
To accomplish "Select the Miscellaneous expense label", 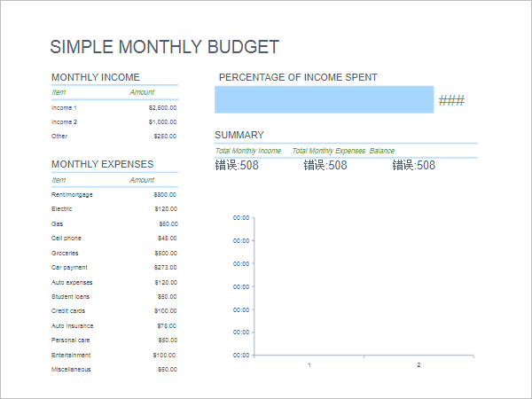I will click(71, 369).
